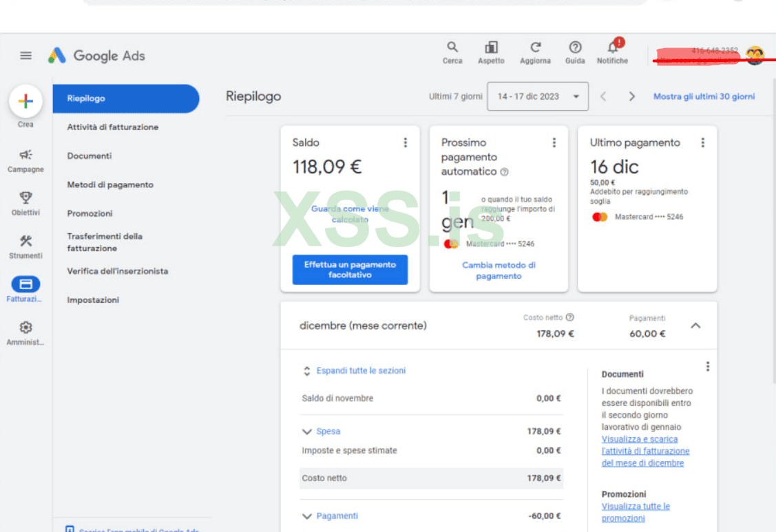Viewport: 776px width, 532px height.
Task: Open Trasferimenti della fatturazione
Action: click(x=105, y=242)
